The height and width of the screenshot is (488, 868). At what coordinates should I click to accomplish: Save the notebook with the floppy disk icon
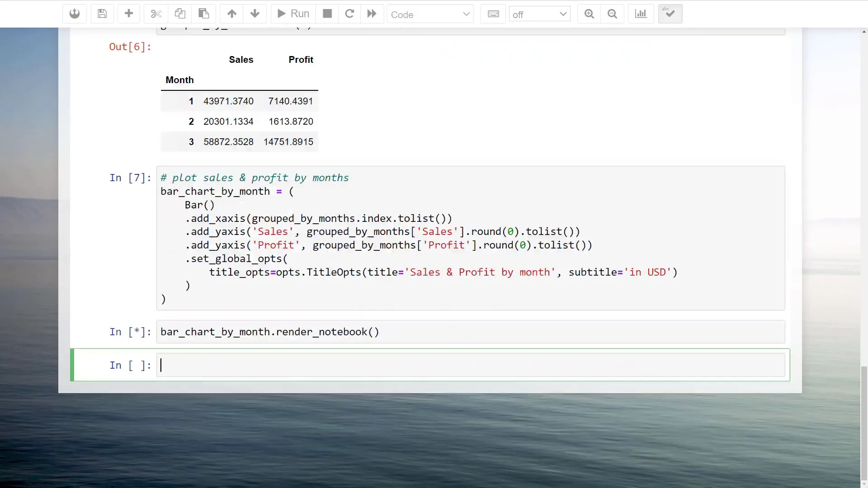(102, 14)
